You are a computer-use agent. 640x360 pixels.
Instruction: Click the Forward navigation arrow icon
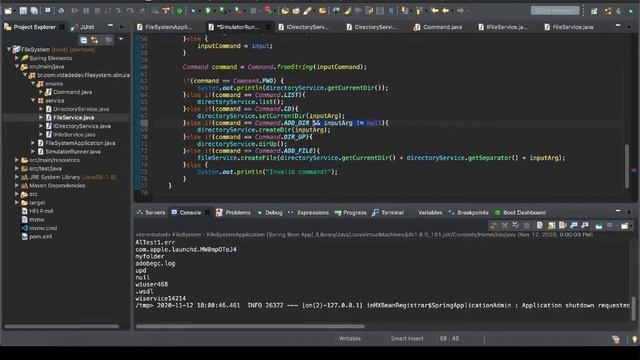[x=460, y=11]
